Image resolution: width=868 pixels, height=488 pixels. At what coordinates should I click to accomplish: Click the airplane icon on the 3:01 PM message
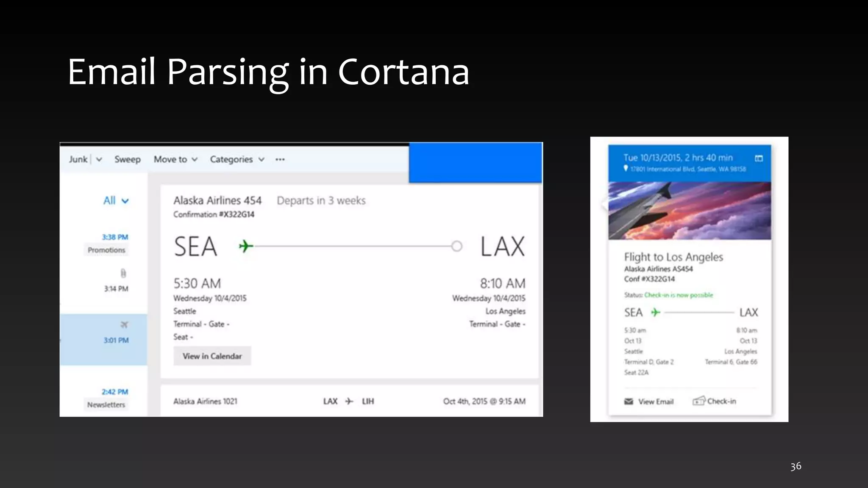[x=124, y=325]
